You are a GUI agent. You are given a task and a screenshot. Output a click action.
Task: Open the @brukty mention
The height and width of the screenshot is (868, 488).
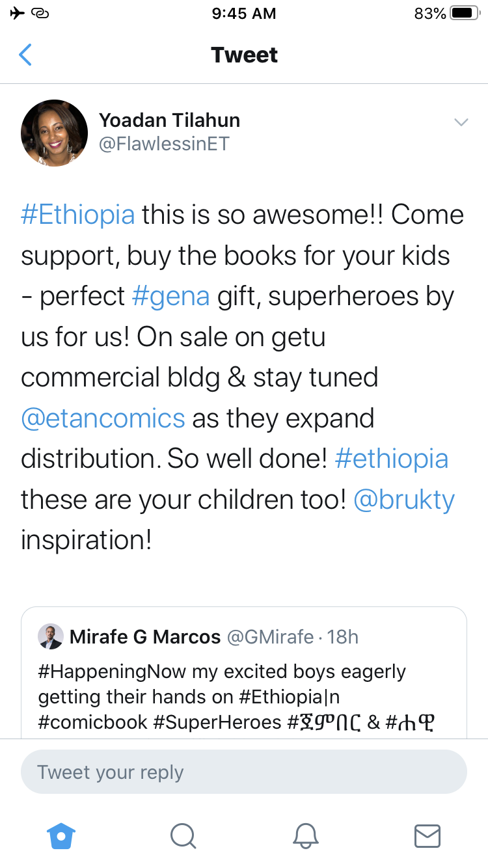tap(403, 500)
